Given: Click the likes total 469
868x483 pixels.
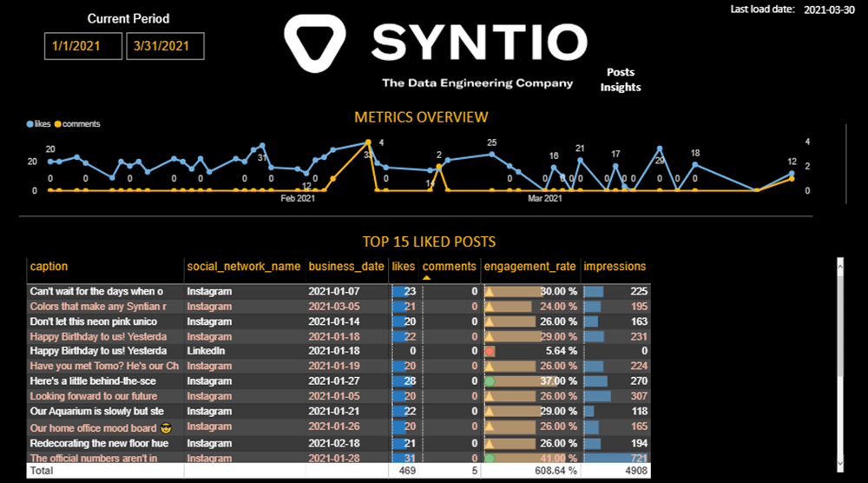Looking at the screenshot, I should point(407,471).
